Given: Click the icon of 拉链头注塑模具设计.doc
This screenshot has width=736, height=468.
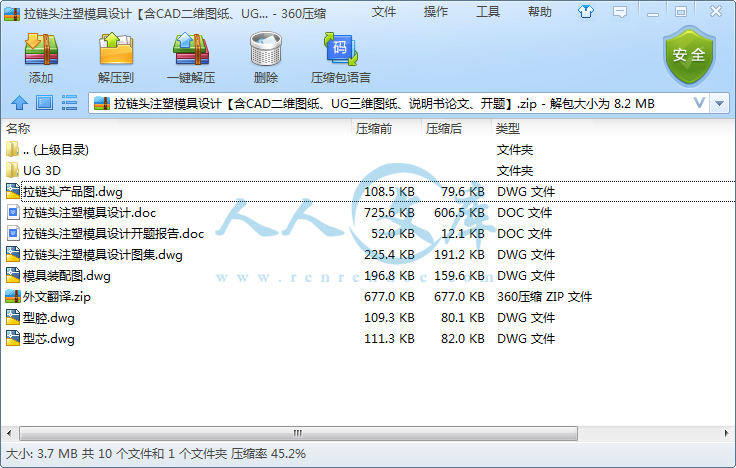Looking at the screenshot, I should click(x=13, y=213).
